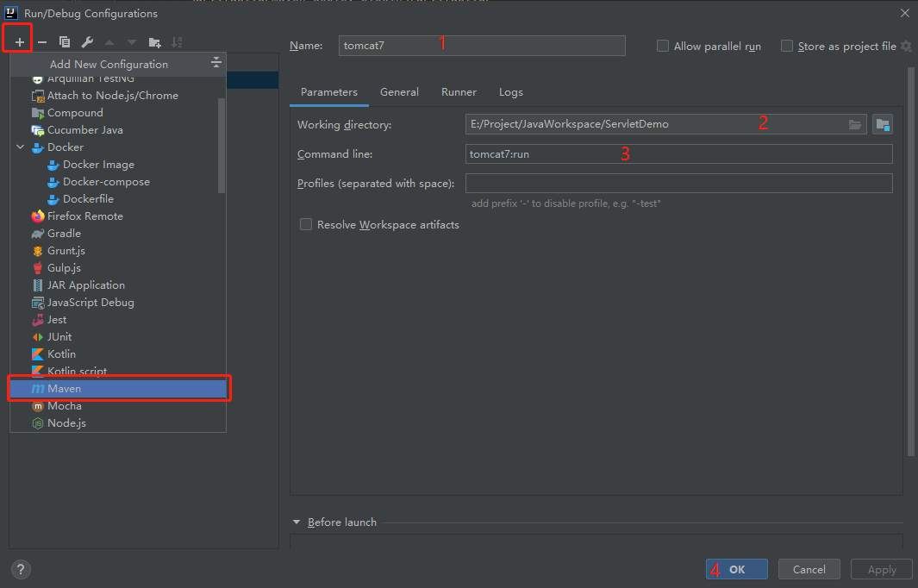The image size is (918, 588).
Task: Select Jest configuration type
Action: (118, 320)
